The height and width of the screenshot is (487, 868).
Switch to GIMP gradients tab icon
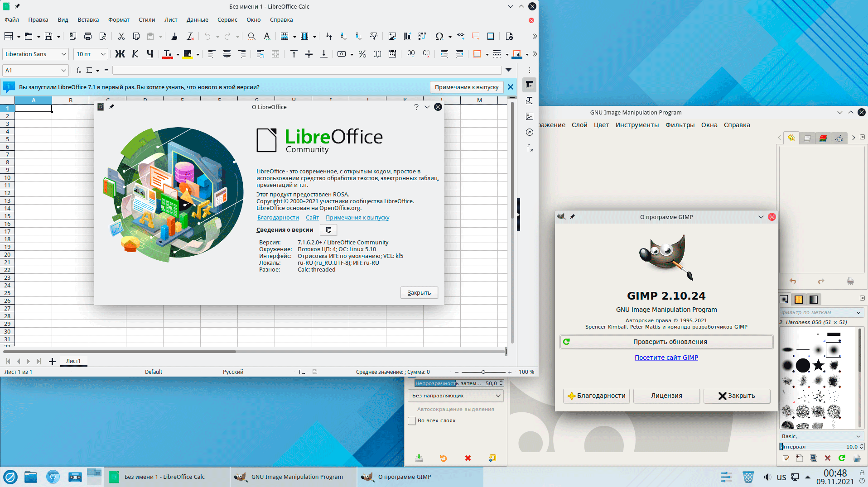tap(814, 299)
